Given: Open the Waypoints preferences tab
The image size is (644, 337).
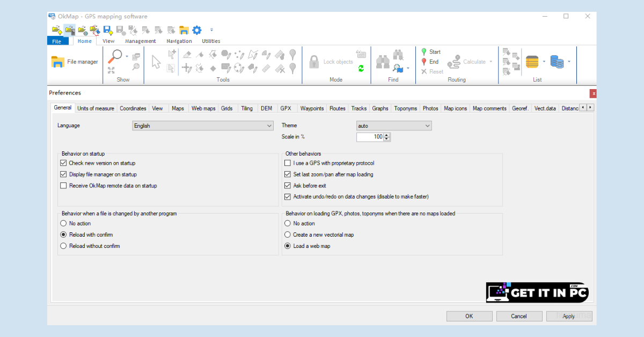Looking at the screenshot, I should [x=312, y=108].
